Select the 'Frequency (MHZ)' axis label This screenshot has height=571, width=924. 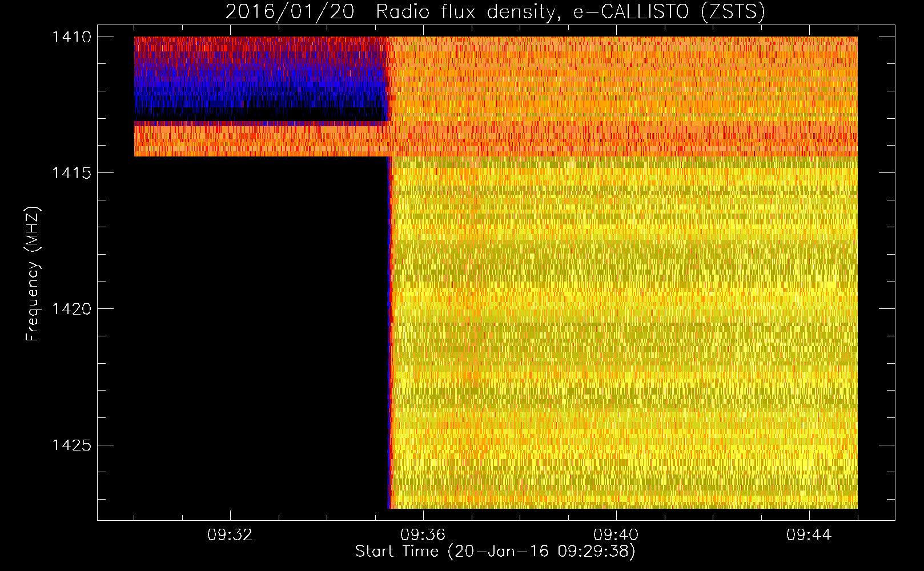[x=33, y=274]
